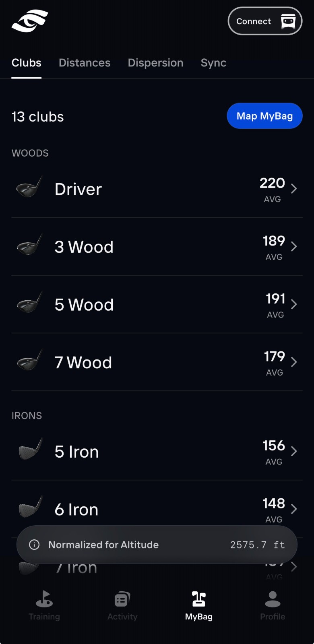The width and height of the screenshot is (314, 644).
Task: Open 6 Iron details via chevron
Action: [x=294, y=509]
